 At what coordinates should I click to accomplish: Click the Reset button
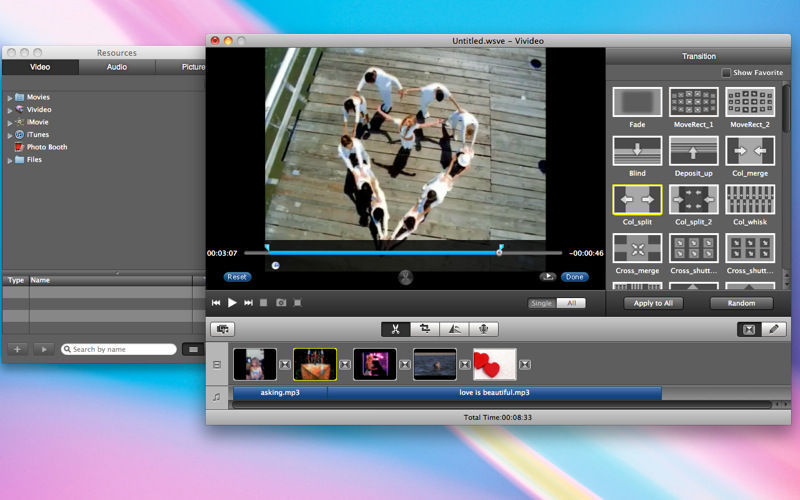tap(237, 277)
